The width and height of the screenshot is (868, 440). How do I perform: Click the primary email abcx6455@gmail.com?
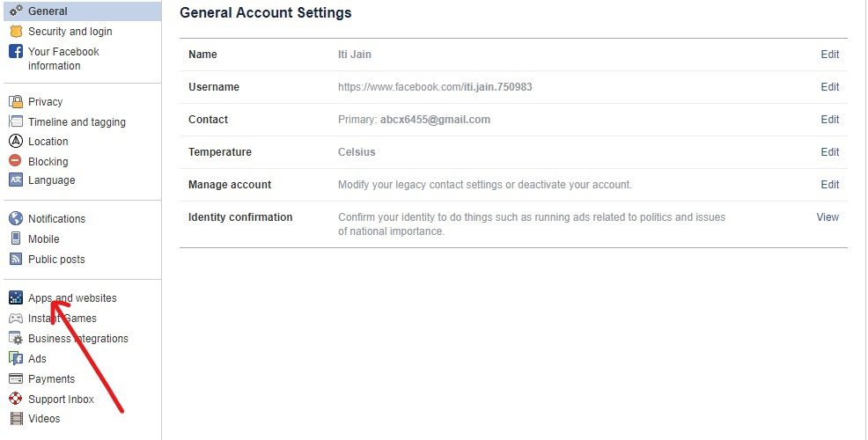pyautogui.click(x=435, y=120)
